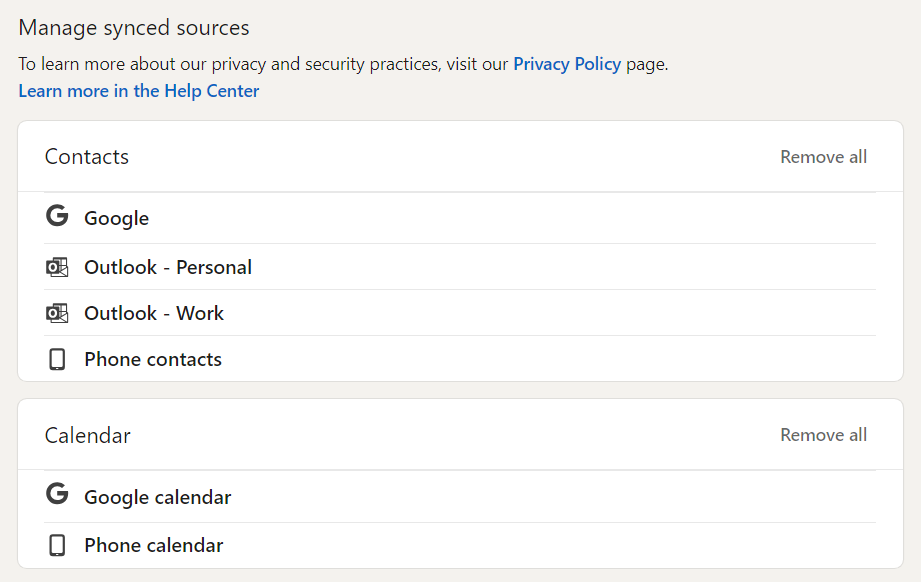The width and height of the screenshot is (921, 582).
Task: Click the phone icon beside Phone contacts
Action: click(x=57, y=358)
